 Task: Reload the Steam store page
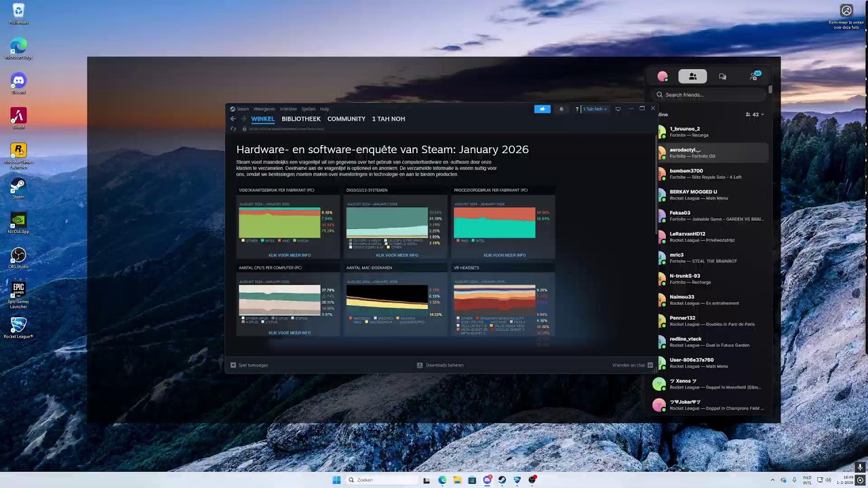[233, 129]
